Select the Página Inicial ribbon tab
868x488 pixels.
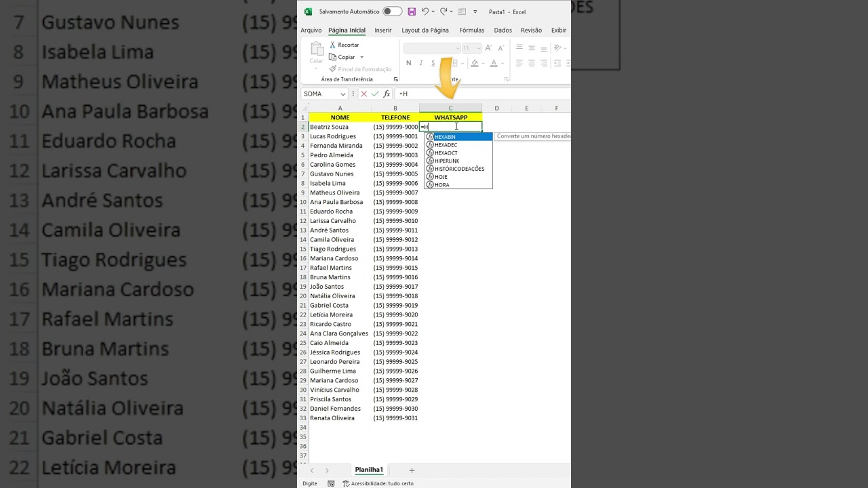point(347,30)
